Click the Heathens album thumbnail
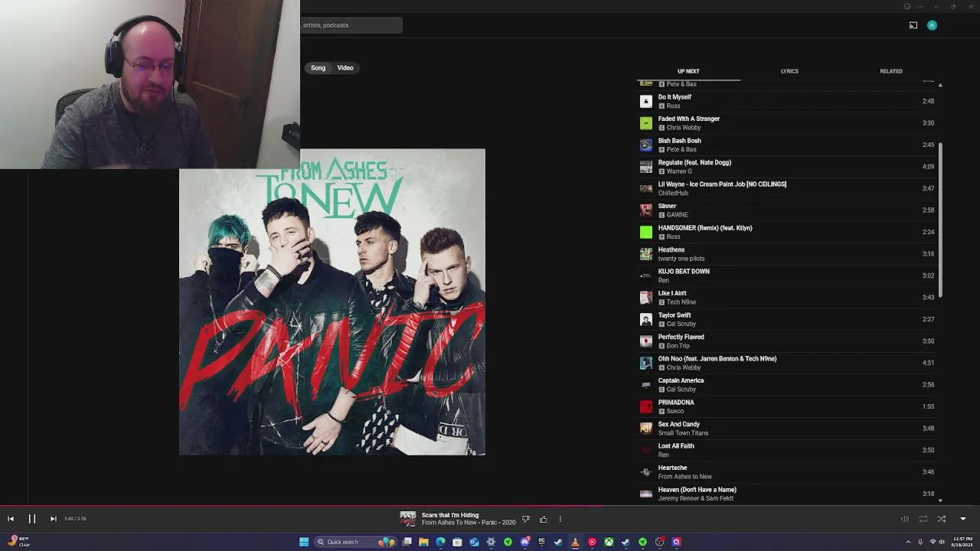This screenshot has height=551, width=980. (646, 254)
